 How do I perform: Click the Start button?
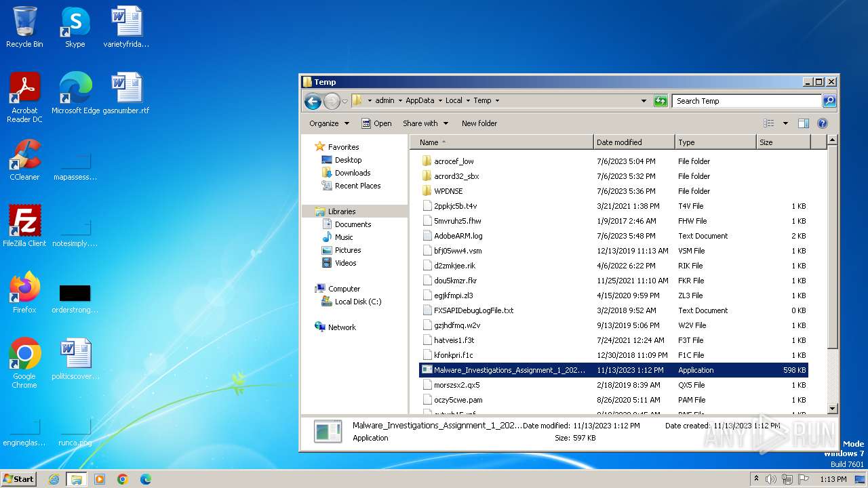[x=19, y=479]
